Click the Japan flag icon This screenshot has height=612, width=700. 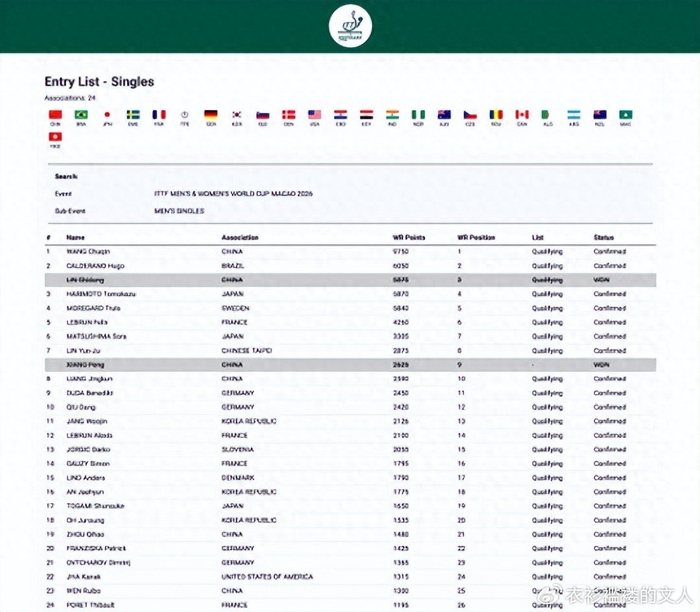[107, 115]
